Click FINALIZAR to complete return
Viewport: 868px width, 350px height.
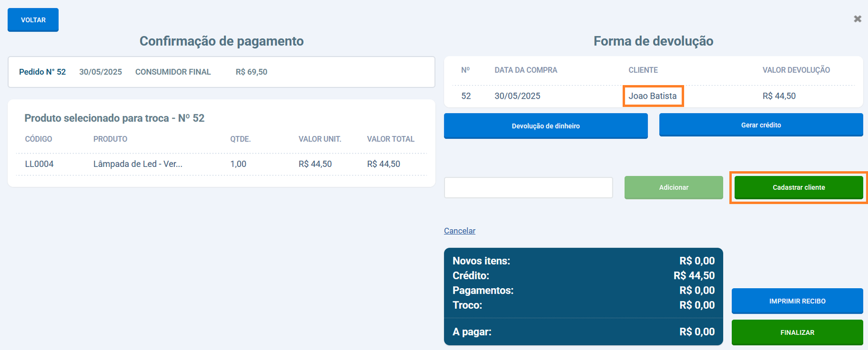(x=797, y=332)
